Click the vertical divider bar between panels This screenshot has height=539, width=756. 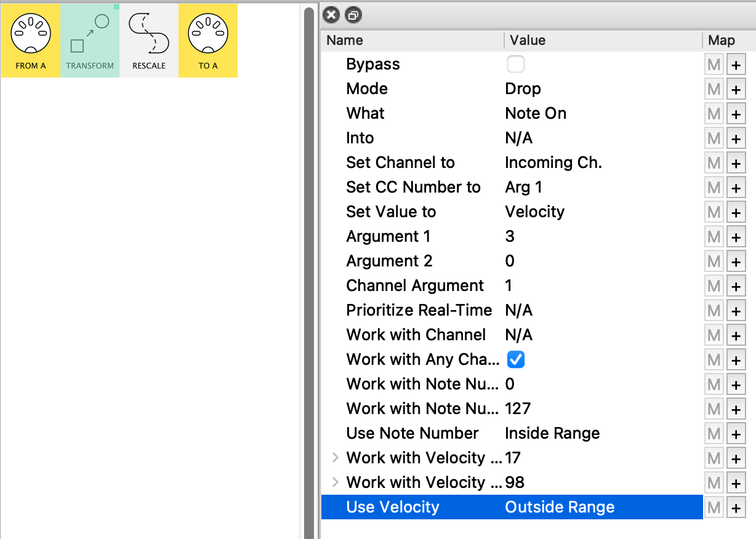point(309,271)
